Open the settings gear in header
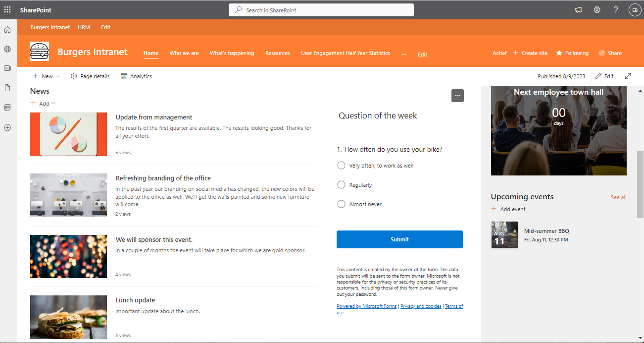This screenshot has width=644, height=343. [x=597, y=10]
